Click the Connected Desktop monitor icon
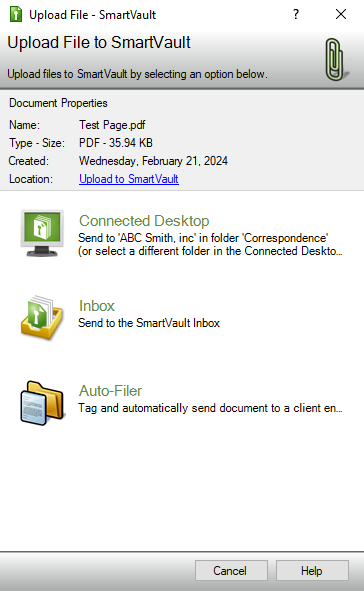The image size is (364, 591). (42, 234)
